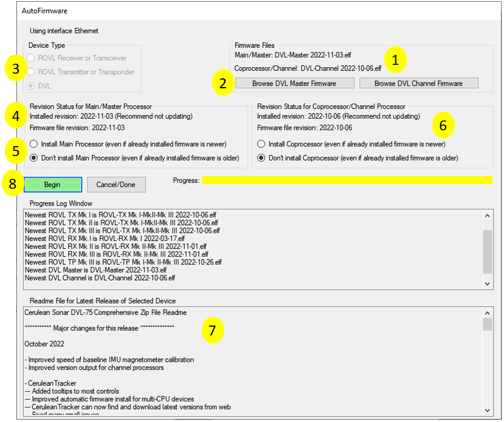Choose Don't install Coprocessor option

point(261,158)
